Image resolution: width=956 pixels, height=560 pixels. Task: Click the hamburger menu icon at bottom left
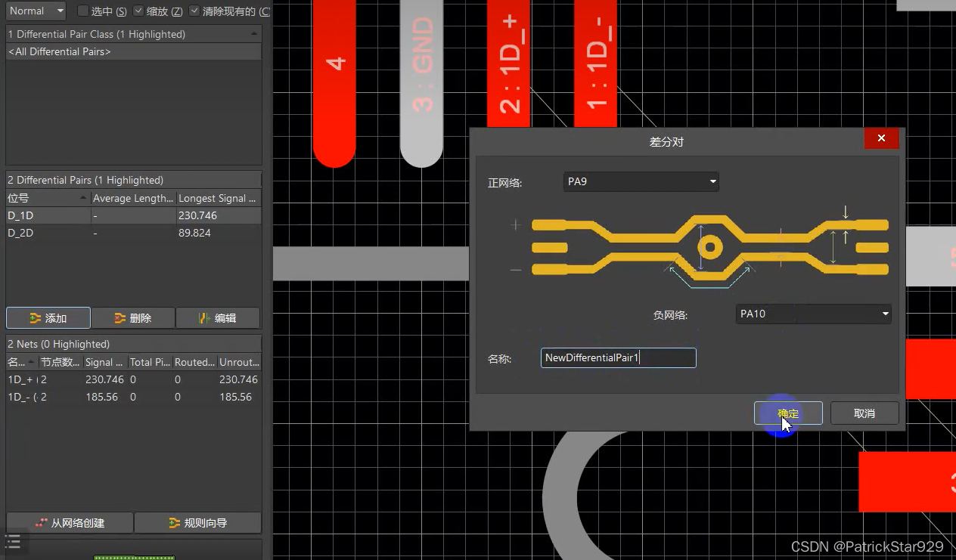[x=13, y=541]
